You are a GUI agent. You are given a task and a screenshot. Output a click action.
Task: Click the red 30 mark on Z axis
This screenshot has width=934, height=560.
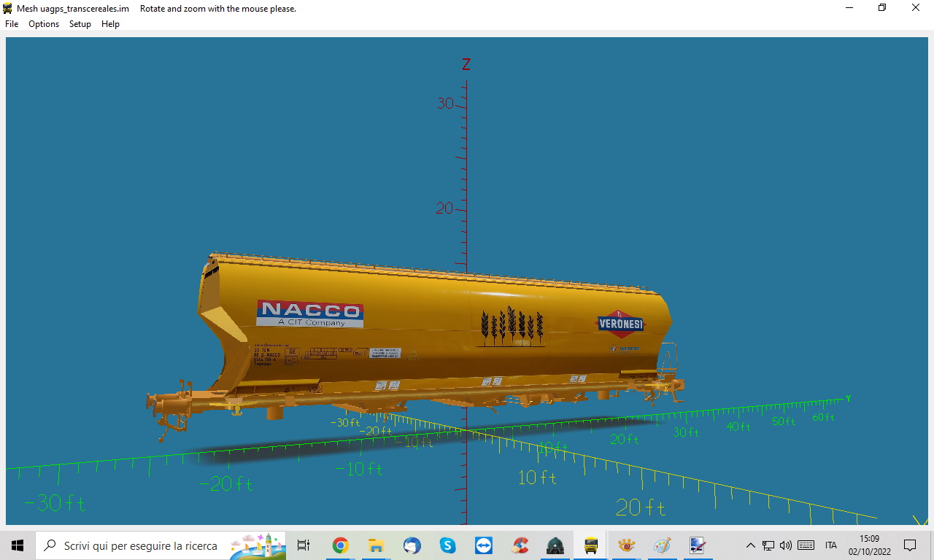pyautogui.click(x=445, y=104)
